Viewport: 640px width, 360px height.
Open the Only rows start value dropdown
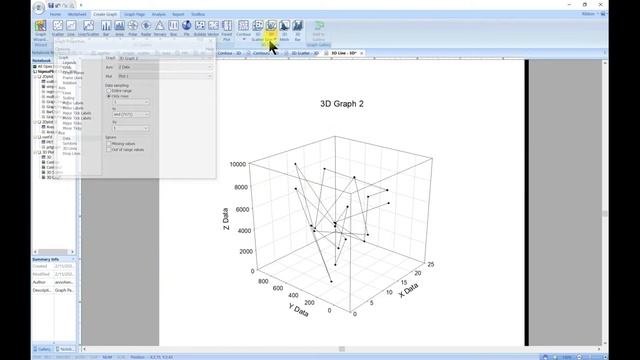131,102
